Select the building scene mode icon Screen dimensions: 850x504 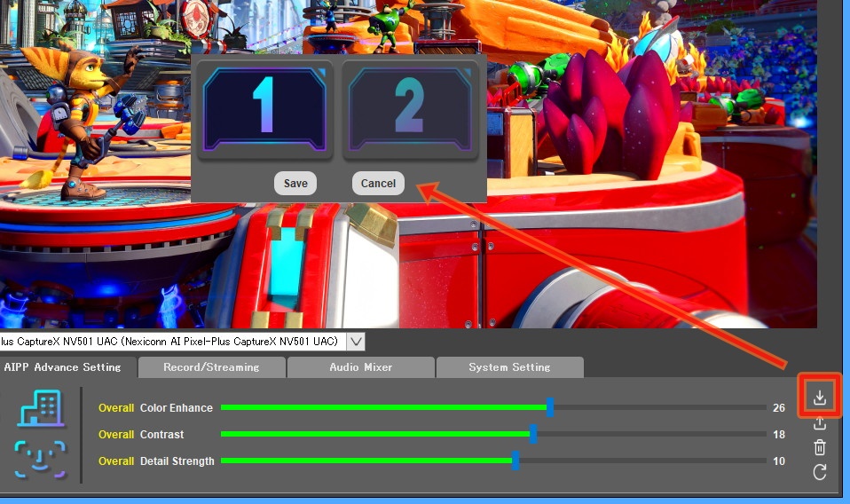point(41,408)
